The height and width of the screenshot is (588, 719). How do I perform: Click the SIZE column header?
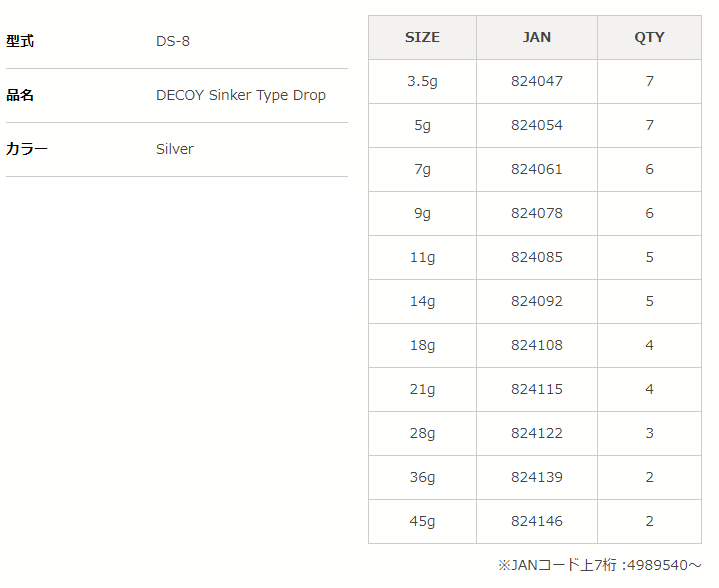click(422, 37)
